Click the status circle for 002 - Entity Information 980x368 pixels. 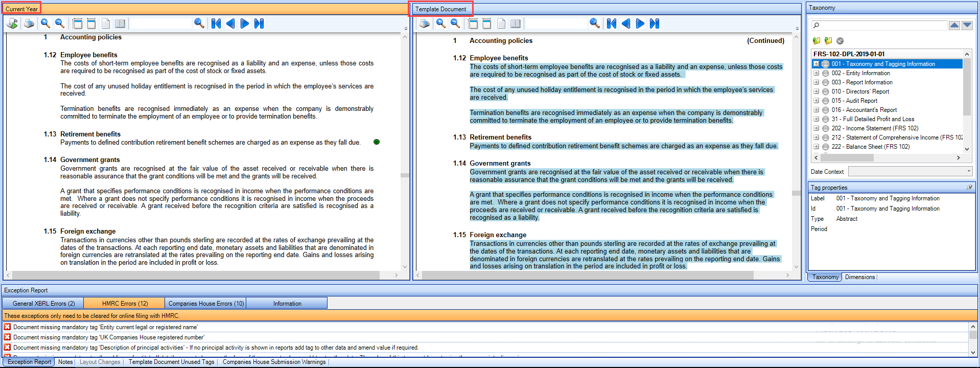825,73
